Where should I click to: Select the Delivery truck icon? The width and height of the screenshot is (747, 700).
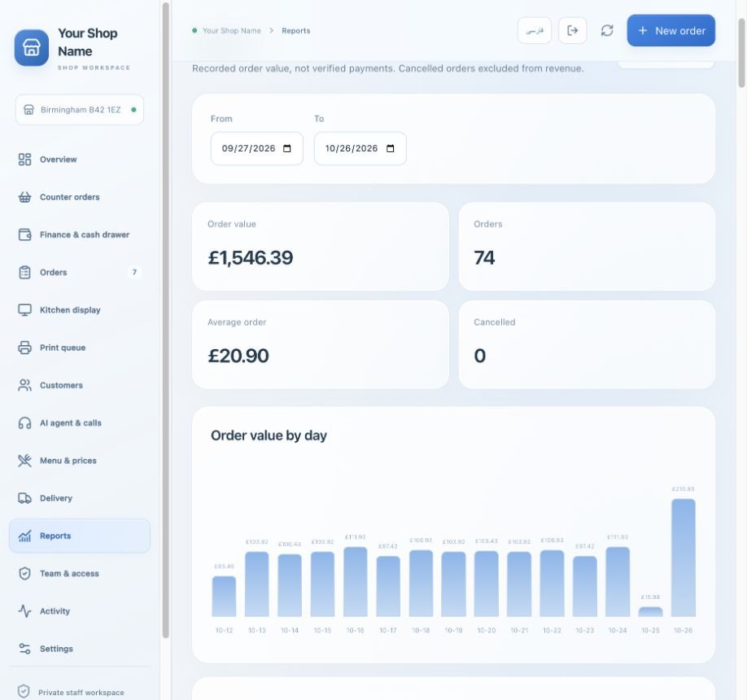tap(24, 498)
